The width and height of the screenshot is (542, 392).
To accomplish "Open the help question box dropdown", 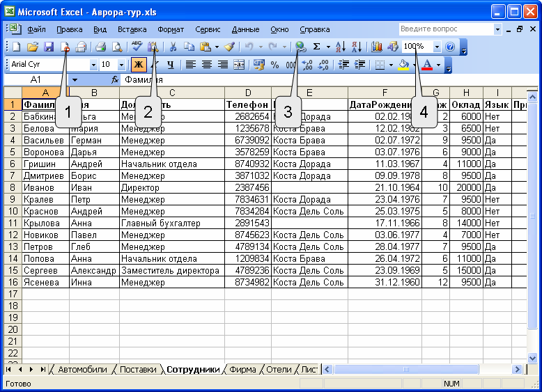I will [497, 29].
